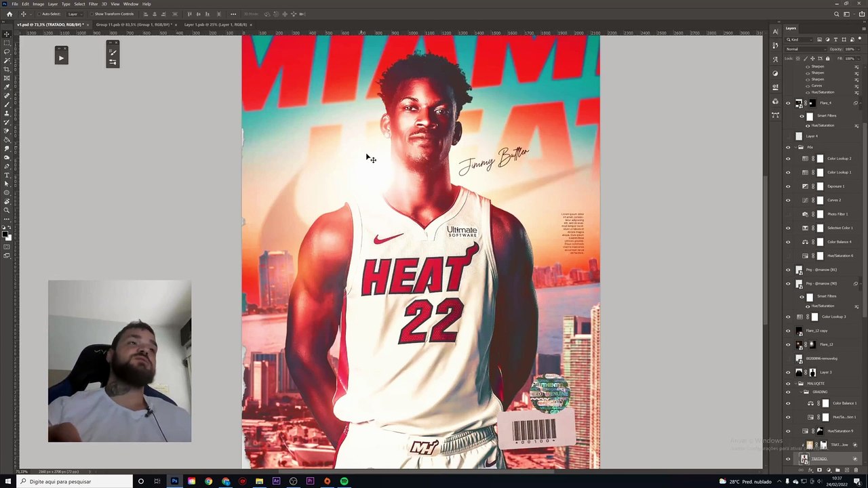Close the v1.psd document tab

pyautogui.click(x=87, y=25)
